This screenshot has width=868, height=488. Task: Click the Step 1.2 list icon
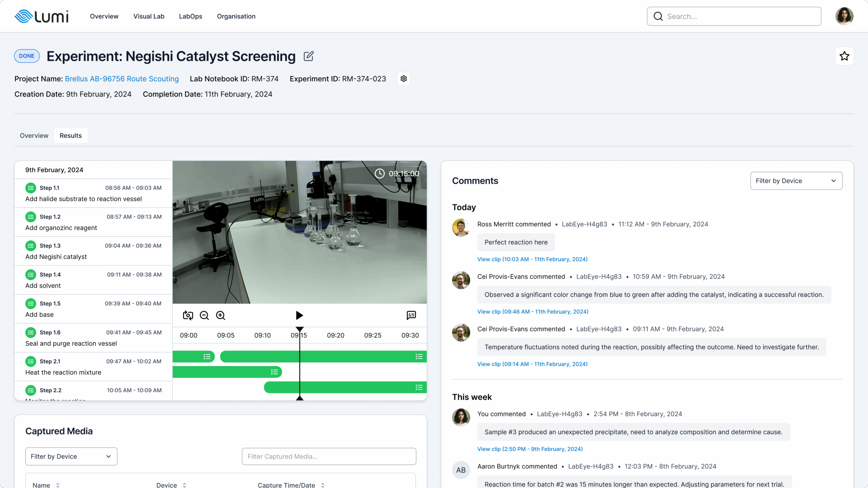pos(31,217)
